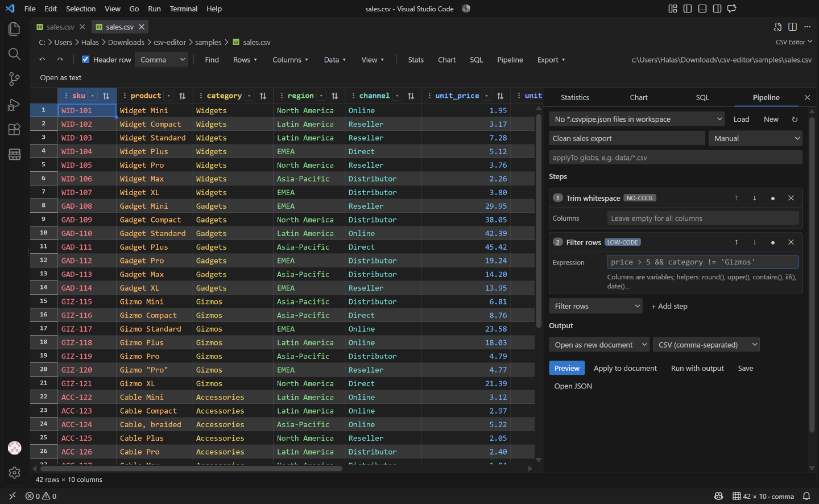Click the filter Expression input field

tap(703, 262)
